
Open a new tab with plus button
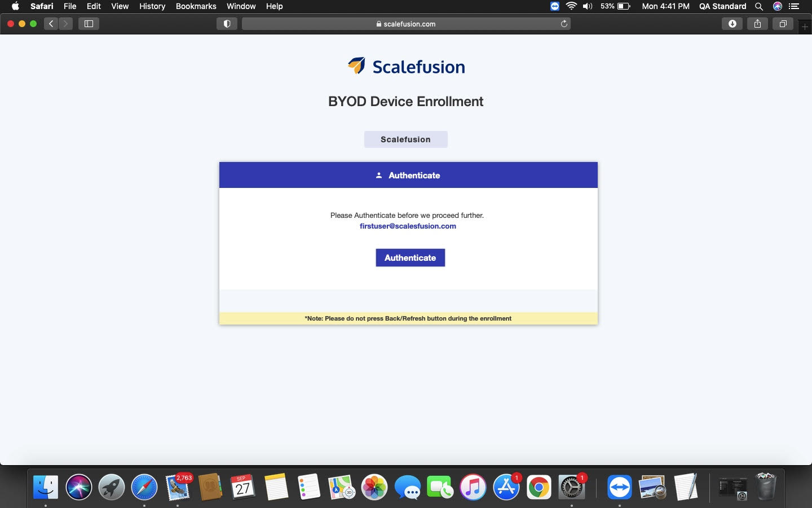[x=805, y=27]
